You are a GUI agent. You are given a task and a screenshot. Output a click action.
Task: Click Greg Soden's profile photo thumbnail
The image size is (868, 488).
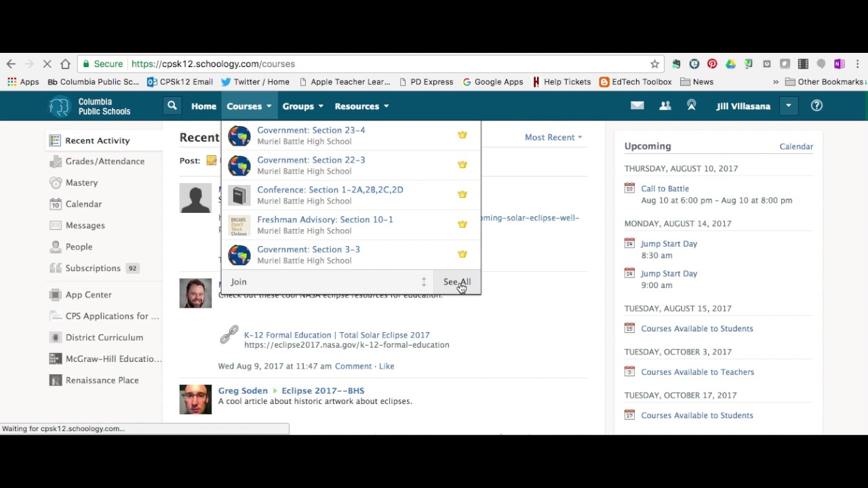pos(195,399)
